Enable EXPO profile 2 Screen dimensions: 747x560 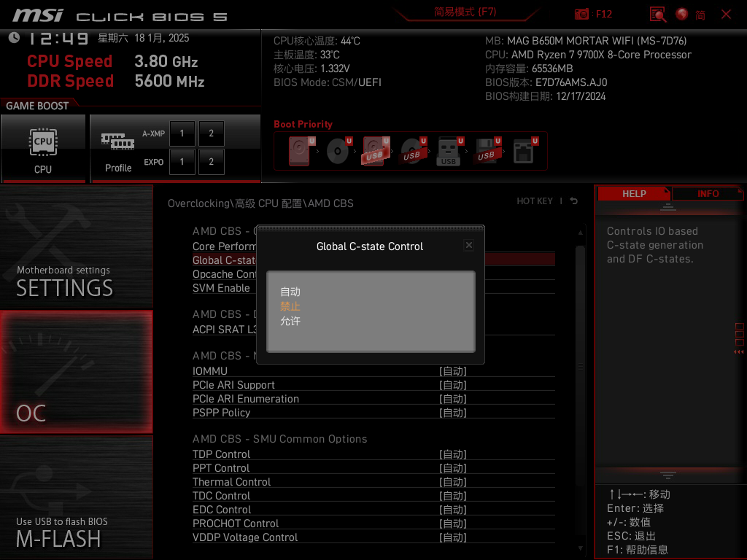tap(211, 162)
